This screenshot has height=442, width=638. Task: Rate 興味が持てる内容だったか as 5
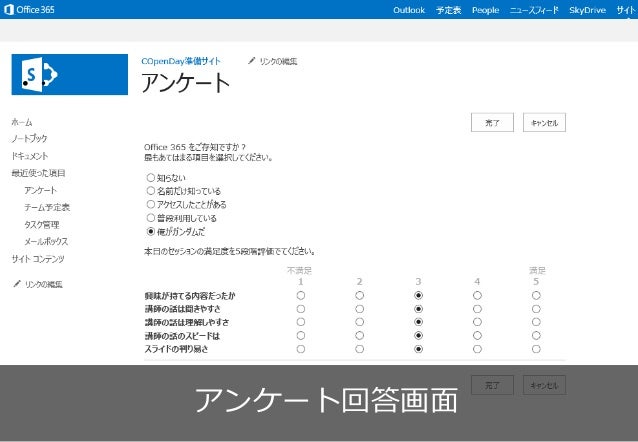click(536, 295)
